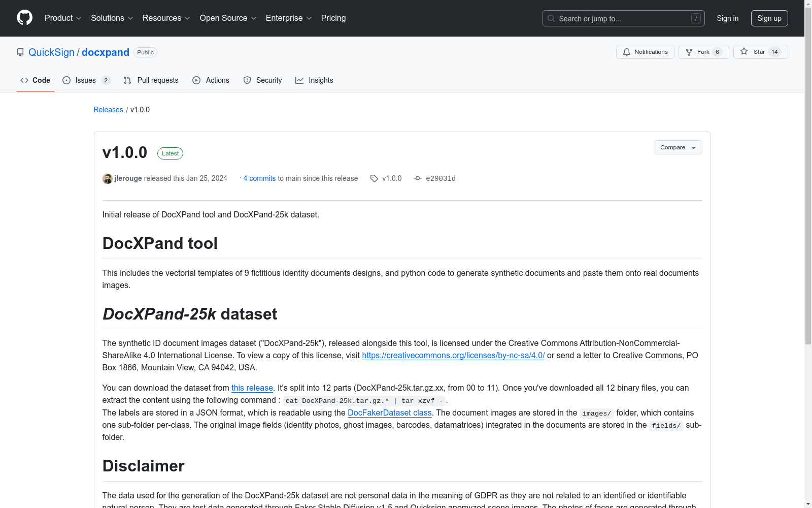Switch to the Code tab
812x508 pixels.
(36, 80)
